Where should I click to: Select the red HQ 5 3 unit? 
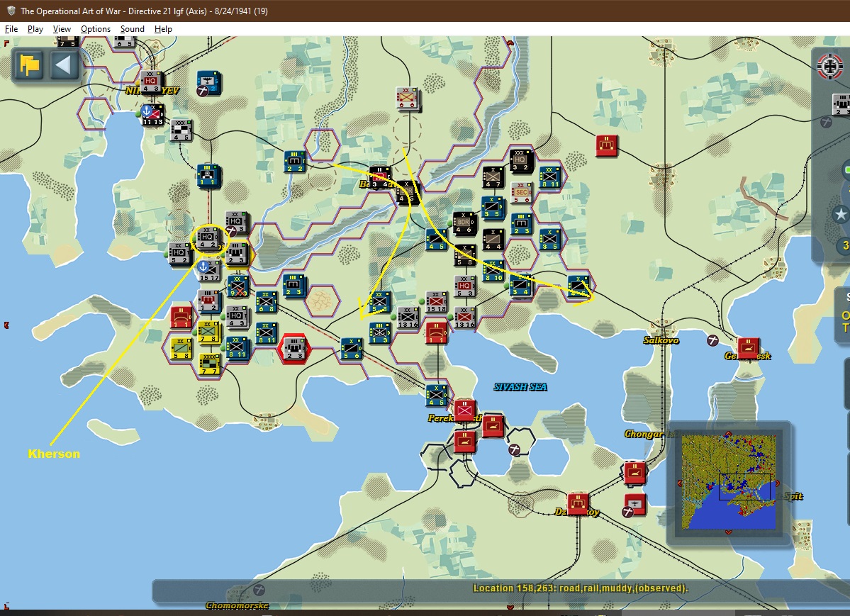coord(464,286)
